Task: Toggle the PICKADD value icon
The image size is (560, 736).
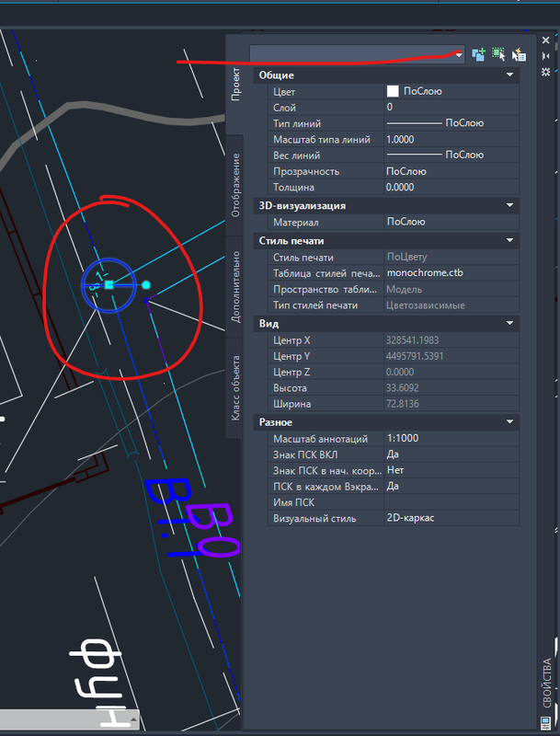Action: pyautogui.click(x=478, y=54)
